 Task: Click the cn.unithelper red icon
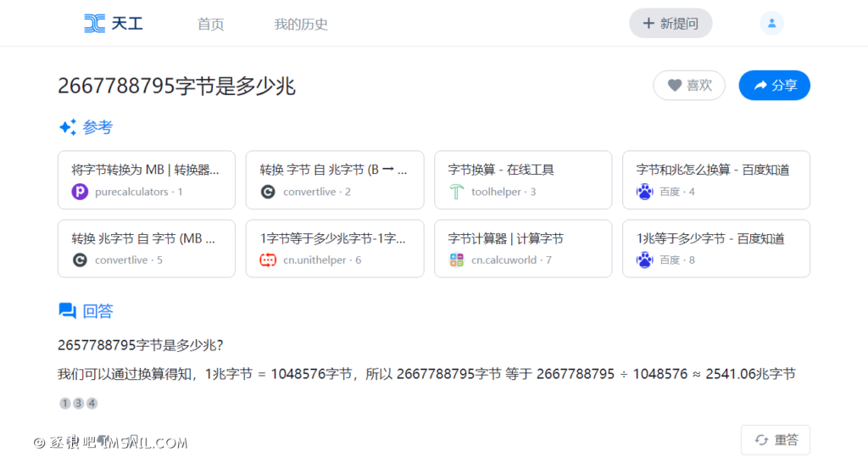point(268,260)
